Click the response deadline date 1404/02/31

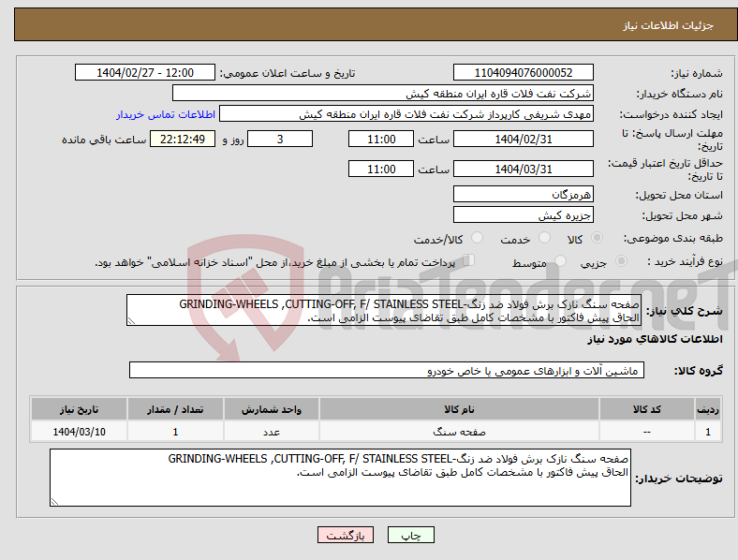click(523, 139)
